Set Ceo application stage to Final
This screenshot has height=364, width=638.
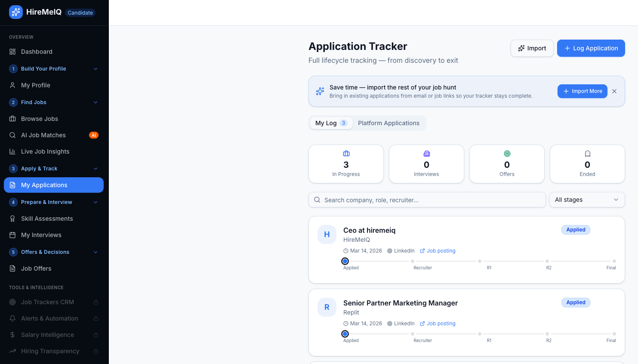(614, 261)
